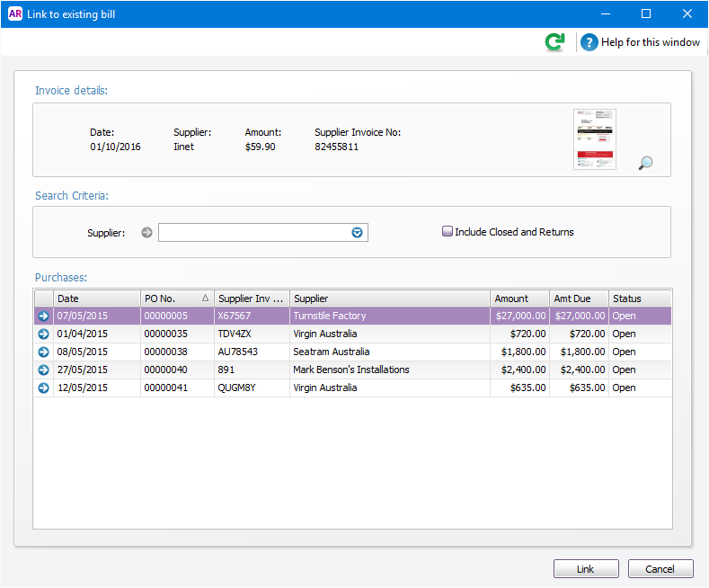
Task: Click the magnifying glass preview icon
Action: click(x=645, y=163)
